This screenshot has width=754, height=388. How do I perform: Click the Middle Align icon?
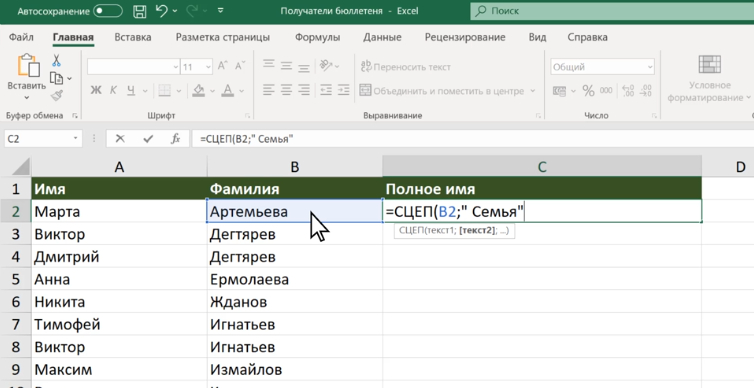tap(286, 66)
